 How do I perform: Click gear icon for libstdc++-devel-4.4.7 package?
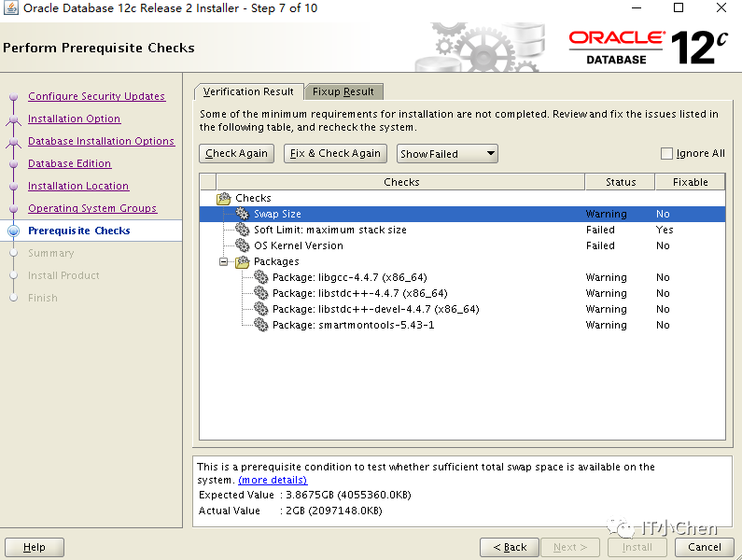click(260, 309)
